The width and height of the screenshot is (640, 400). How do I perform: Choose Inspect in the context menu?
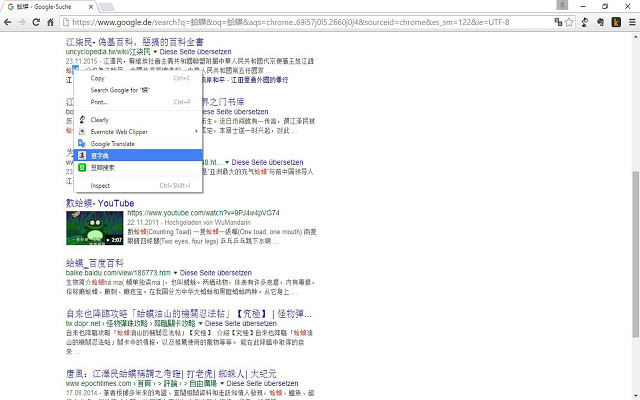[x=138, y=185]
